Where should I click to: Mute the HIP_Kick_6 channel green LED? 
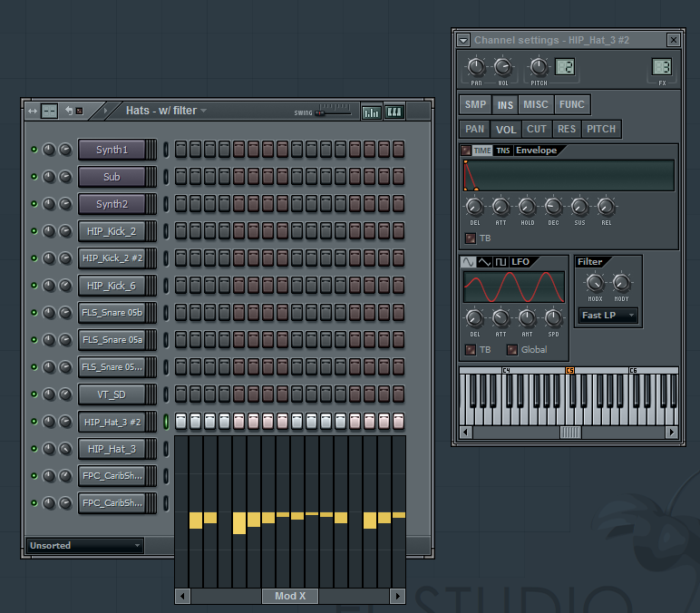click(x=34, y=286)
